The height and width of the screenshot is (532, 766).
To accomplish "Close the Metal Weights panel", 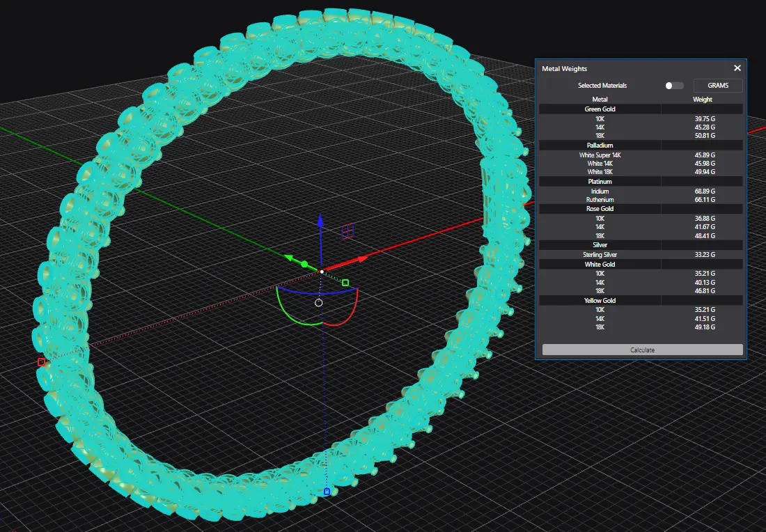I will 737,68.
